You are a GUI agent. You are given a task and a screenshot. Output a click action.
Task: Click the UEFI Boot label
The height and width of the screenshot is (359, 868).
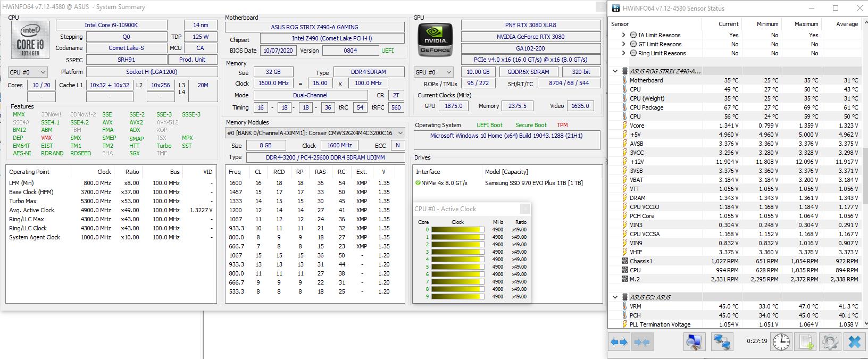pyautogui.click(x=489, y=125)
